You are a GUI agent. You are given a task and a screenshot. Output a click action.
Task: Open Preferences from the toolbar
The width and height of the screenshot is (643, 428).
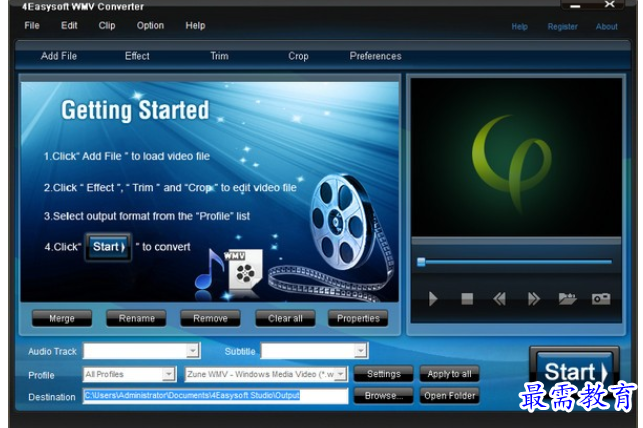pyautogui.click(x=375, y=56)
